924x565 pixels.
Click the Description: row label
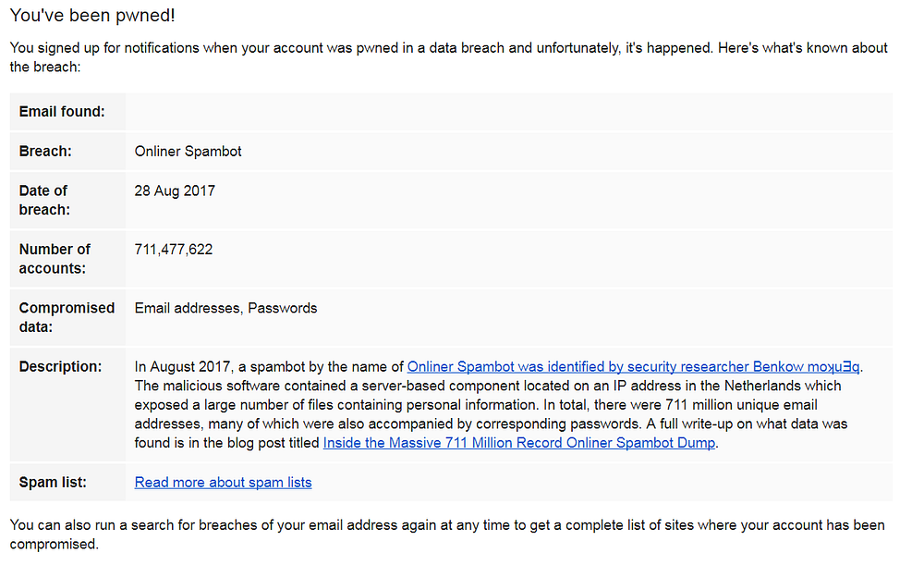60,367
